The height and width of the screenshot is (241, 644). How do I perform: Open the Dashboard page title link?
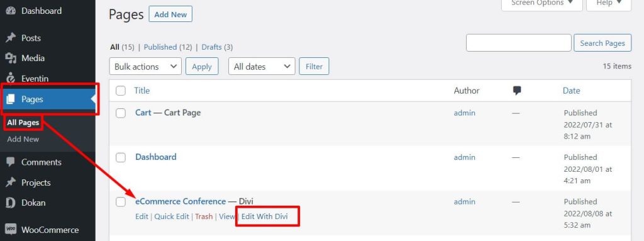[x=156, y=157]
